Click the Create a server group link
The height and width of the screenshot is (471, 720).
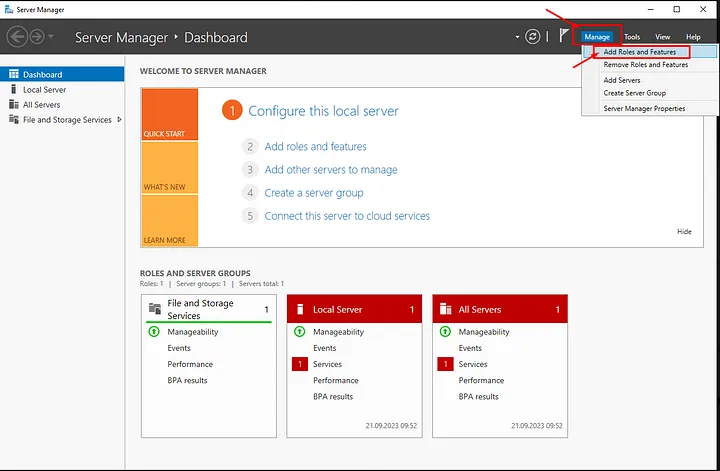click(x=314, y=193)
